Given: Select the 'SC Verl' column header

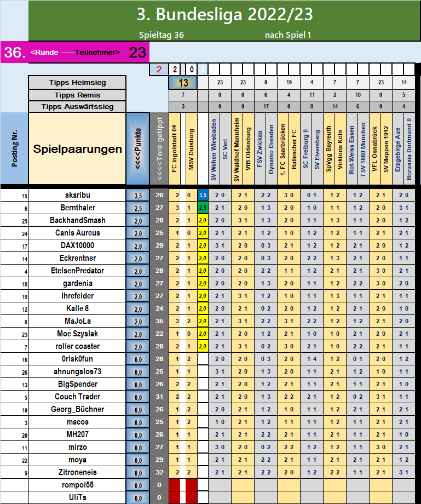Looking at the screenshot, I should point(225,148).
